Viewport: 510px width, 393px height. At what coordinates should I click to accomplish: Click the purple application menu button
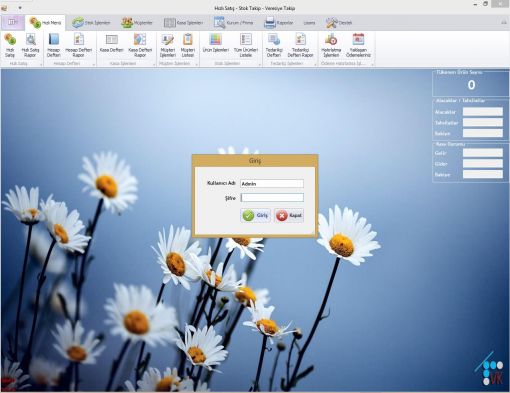coord(12,22)
